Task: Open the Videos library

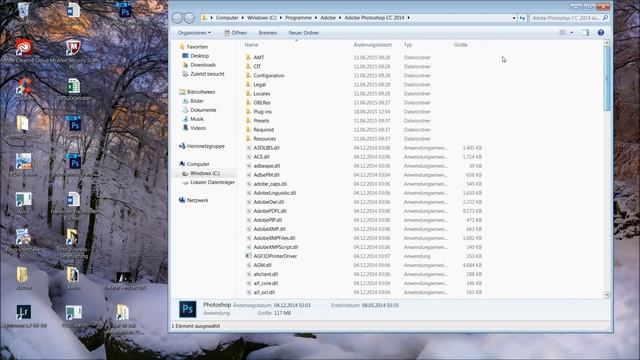Action: click(198, 128)
